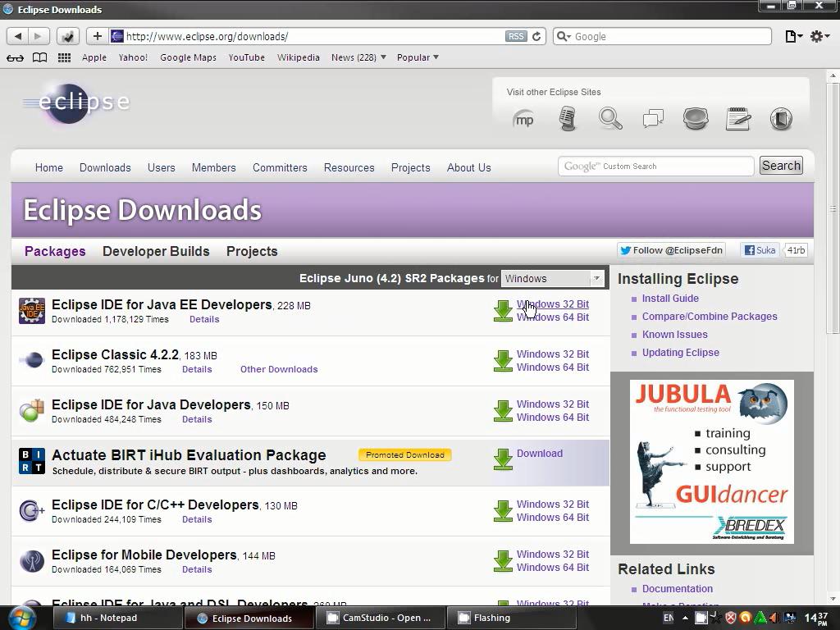Image resolution: width=840 pixels, height=630 pixels.
Task: Open the microphone Eclipse site icon
Action: [x=567, y=118]
